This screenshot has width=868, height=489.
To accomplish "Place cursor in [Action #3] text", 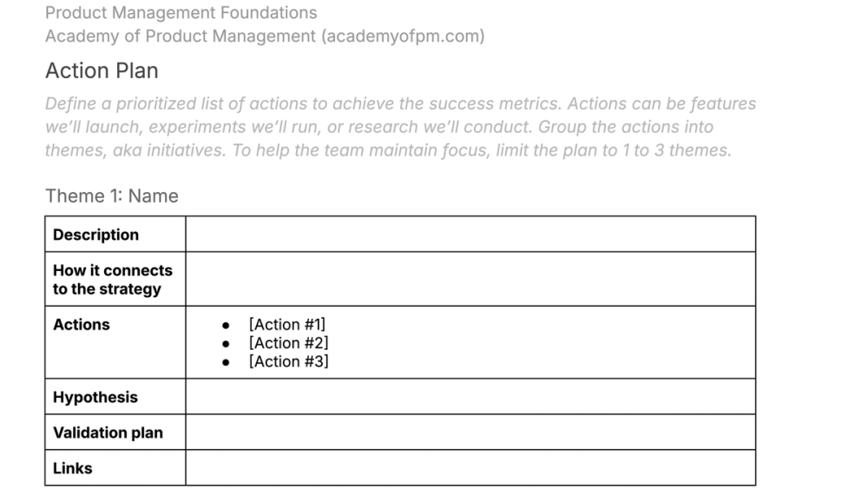I will (288, 361).
